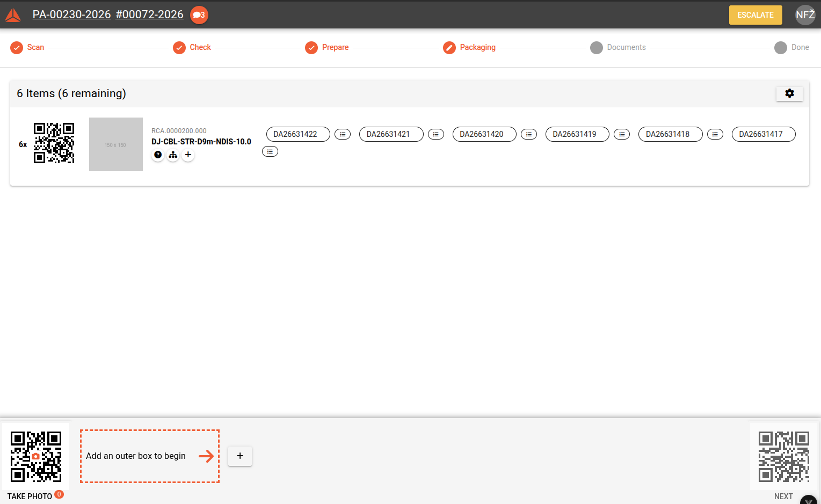821x504 pixels.
Task: Click the TAKE PHOTO QR code
Action: pyautogui.click(x=36, y=456)
